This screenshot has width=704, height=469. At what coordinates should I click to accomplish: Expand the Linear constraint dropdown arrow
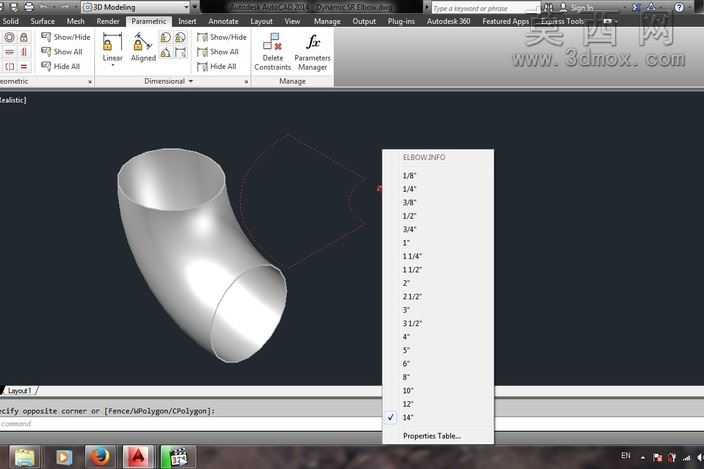point(113,66)
